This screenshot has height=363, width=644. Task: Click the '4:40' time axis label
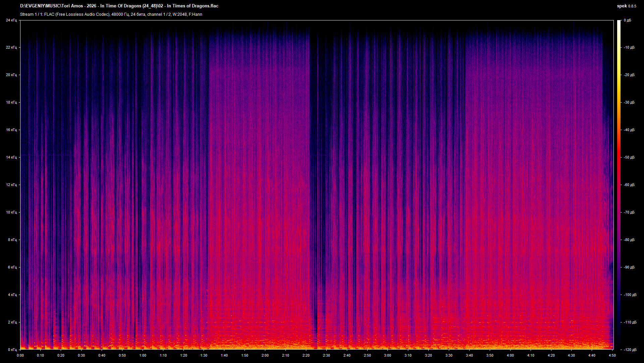coord(592,356)
